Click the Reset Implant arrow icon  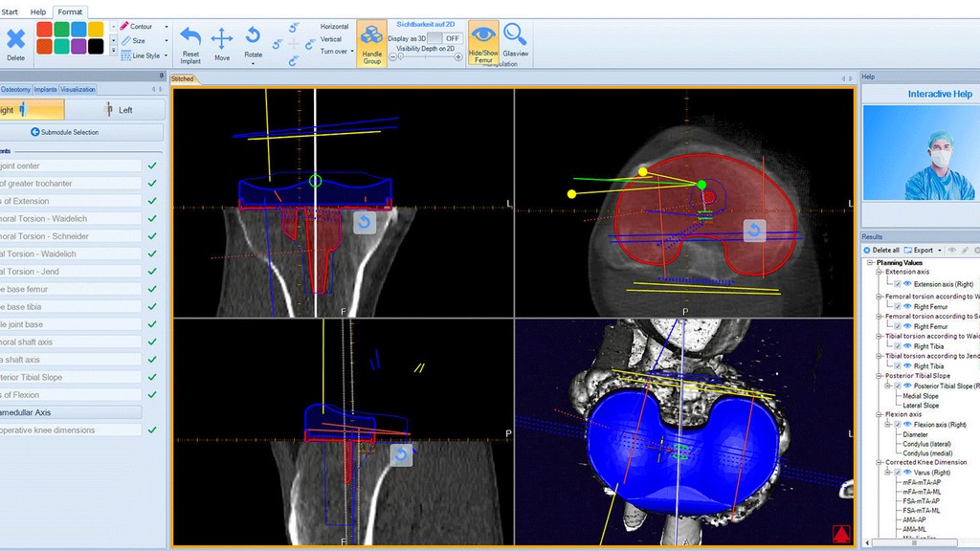click(x=190, y=37)
